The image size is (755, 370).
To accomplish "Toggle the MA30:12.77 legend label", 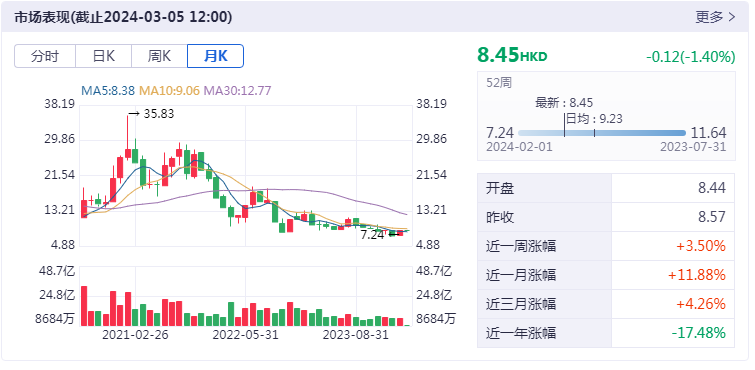I will click(237, 90).
